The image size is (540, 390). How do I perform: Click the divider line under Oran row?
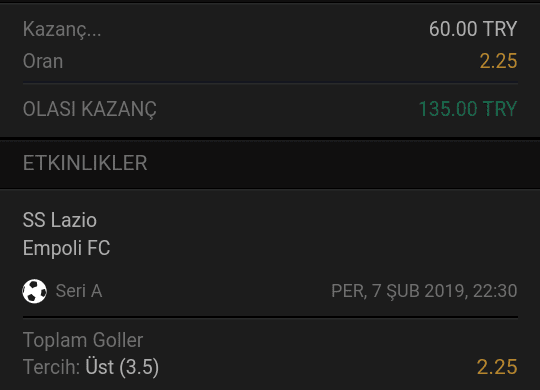pyautogui.click(x=270, y=83)
